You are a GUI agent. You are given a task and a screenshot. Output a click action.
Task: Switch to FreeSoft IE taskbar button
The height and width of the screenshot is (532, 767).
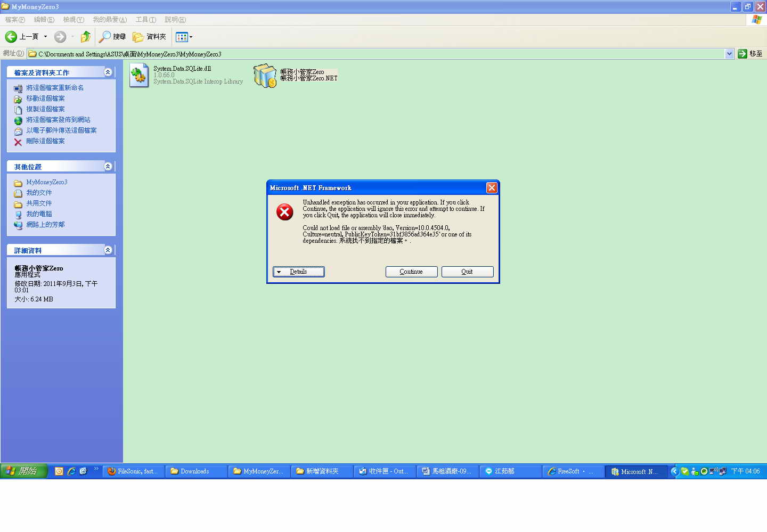coord(573,471)
